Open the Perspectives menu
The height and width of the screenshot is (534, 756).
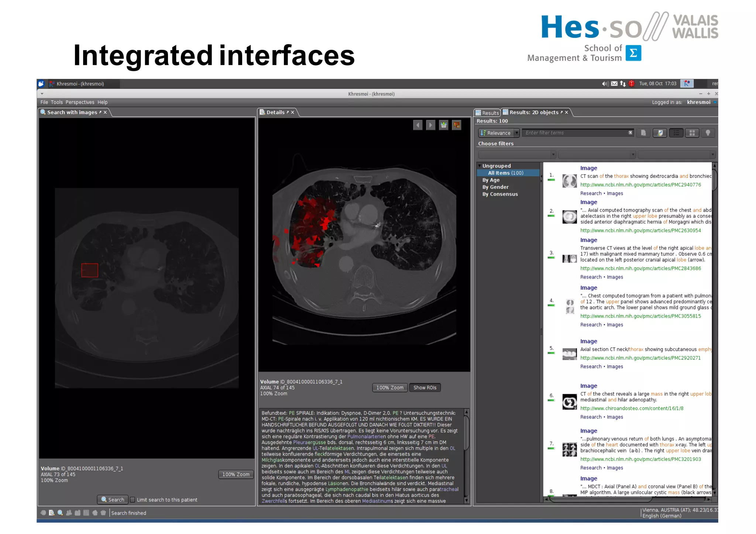(80, 102)
